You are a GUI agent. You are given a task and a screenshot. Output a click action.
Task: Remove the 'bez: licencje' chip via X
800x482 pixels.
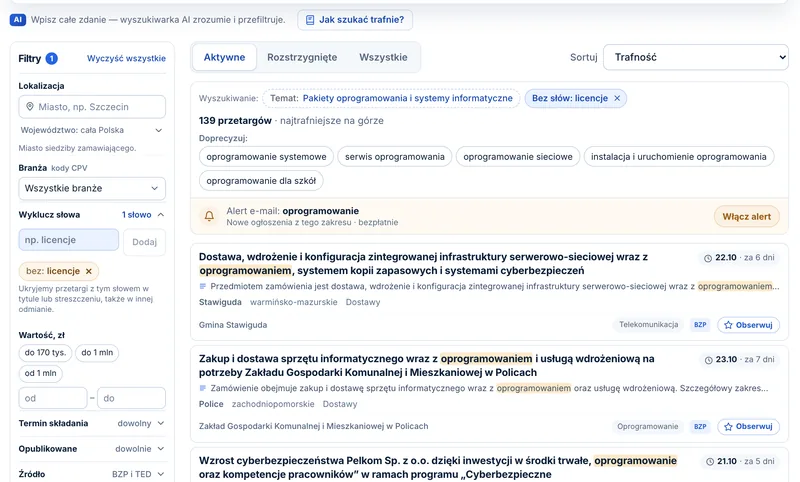89,271
